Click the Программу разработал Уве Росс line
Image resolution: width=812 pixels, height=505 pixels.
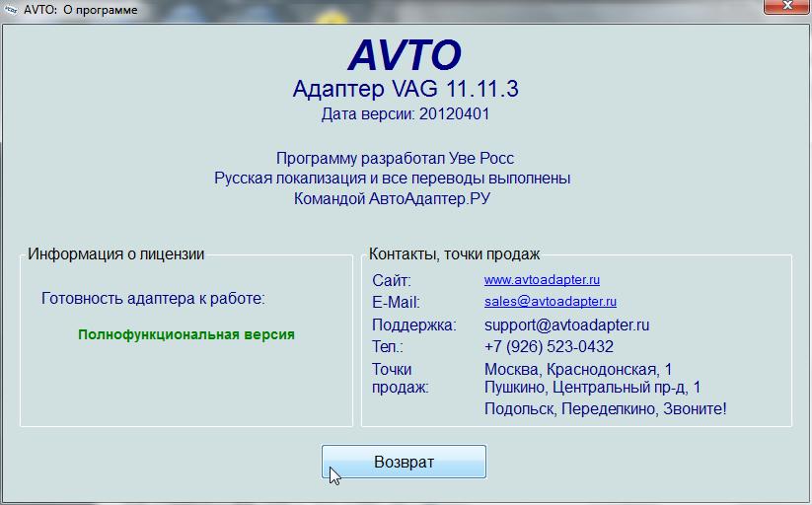point(395,158)
